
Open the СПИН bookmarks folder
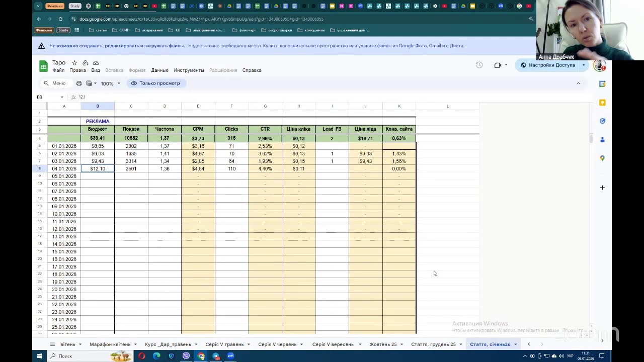(x=121, y=30)
